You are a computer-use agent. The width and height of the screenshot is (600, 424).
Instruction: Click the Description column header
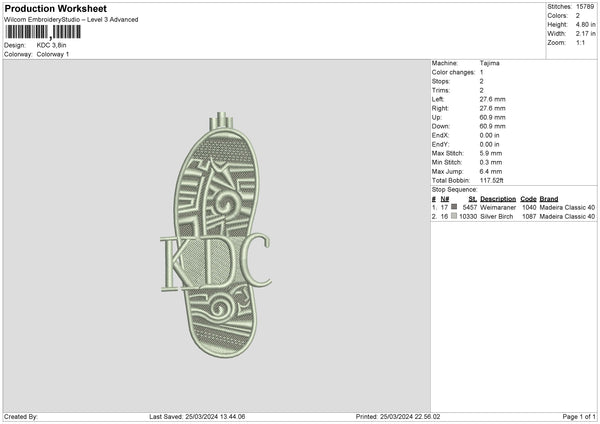point(497,199)
